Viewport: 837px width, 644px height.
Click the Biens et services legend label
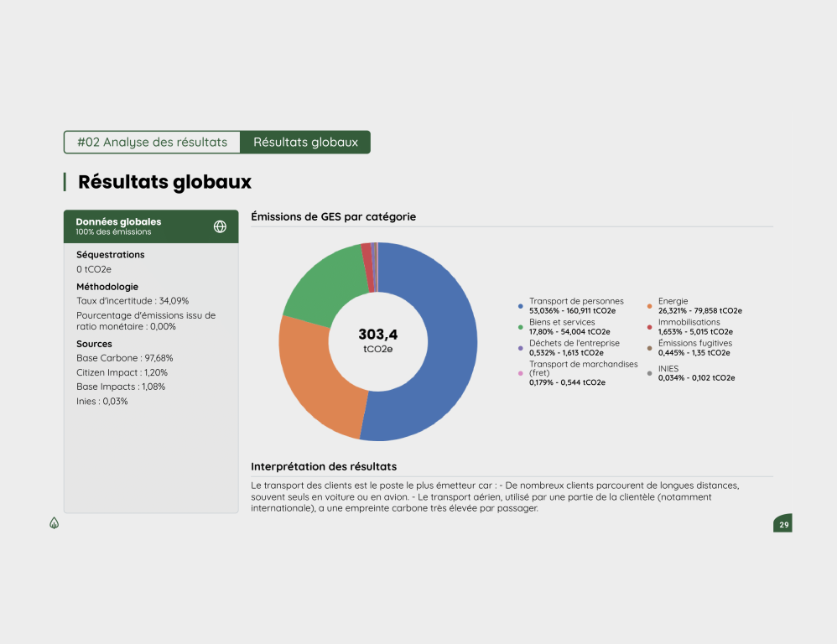click(562, 322)
